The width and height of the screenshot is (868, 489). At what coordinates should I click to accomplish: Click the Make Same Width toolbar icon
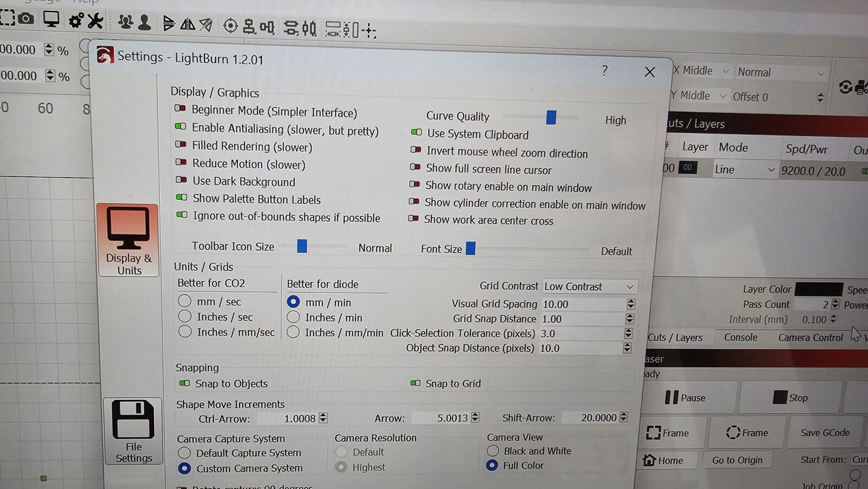(x=333, y=29)
